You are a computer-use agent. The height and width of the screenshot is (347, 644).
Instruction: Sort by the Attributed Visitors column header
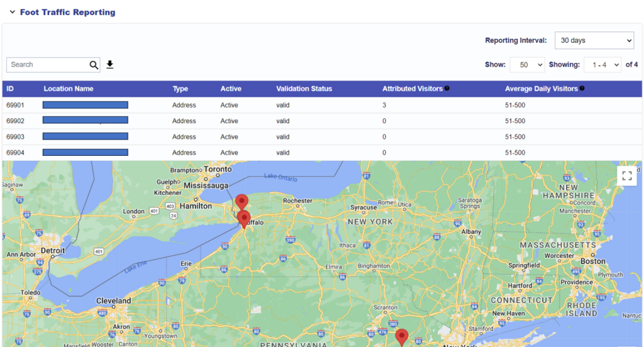(x=413, y=89)
